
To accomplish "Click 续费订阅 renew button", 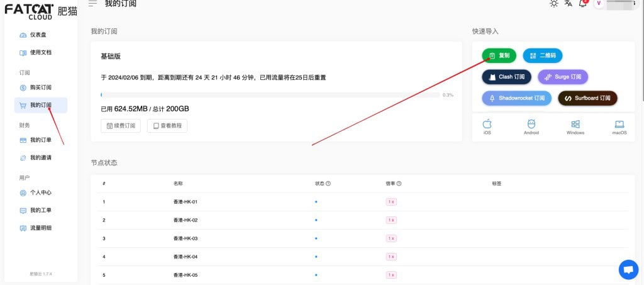I will 121,126.
